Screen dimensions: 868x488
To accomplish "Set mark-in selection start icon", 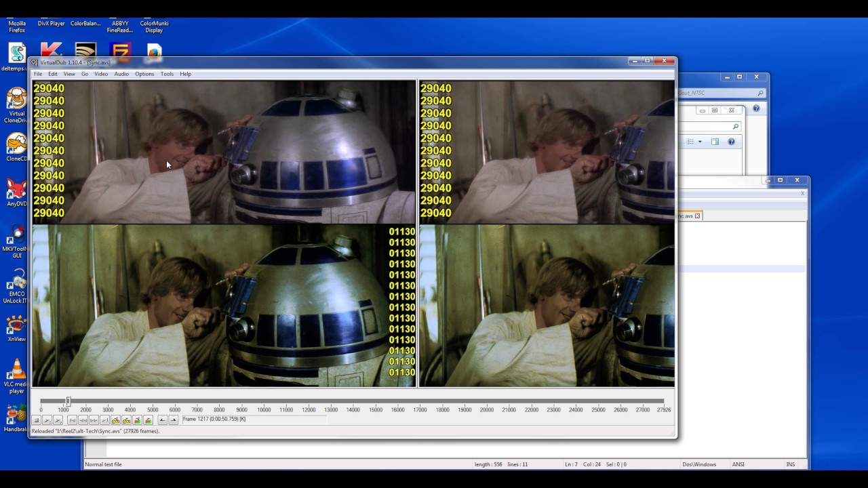I will (x=162, y=420).
